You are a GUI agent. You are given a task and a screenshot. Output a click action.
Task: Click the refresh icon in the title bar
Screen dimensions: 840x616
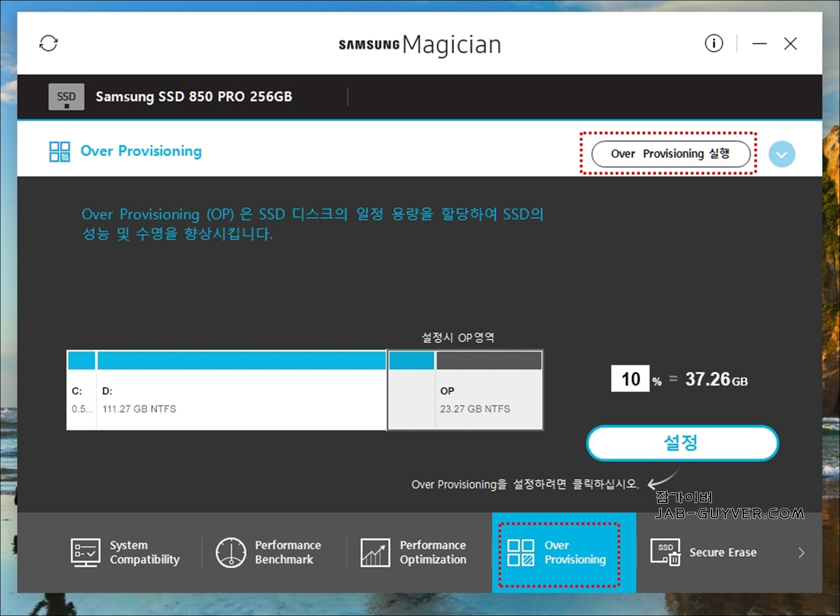pyautogui.click(x=49, y=43)
